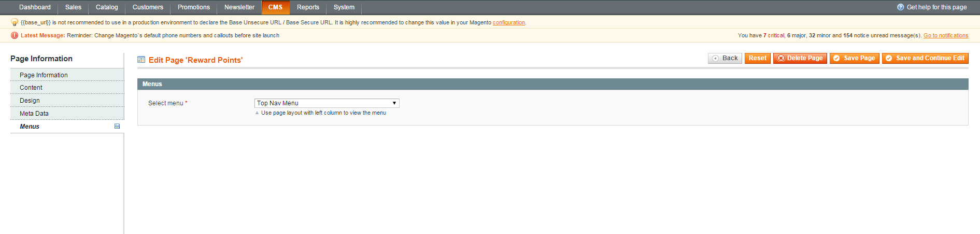
Task: Click the Reset button
Action: point(757,58)
